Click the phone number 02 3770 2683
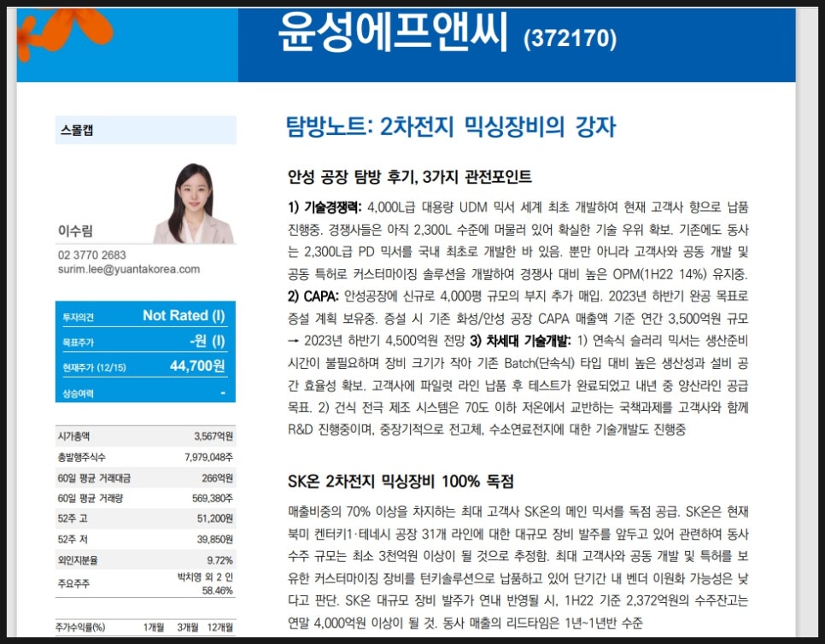Screen dimensions: 825x644 coord(92,255)
